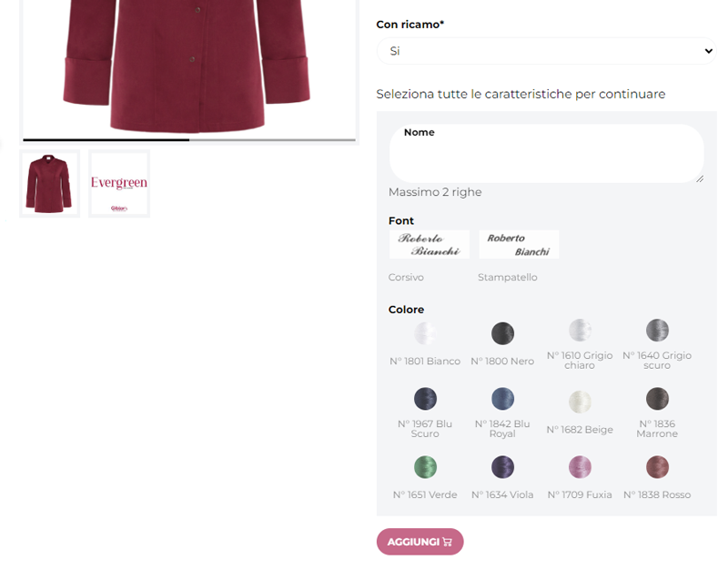
Task: Open the Evergreen logo thumbnail
Action: point(119,184)
